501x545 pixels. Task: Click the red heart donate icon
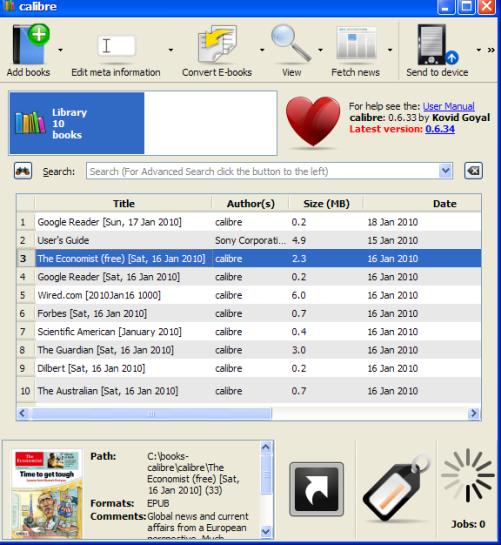click(x=313, y=121)
